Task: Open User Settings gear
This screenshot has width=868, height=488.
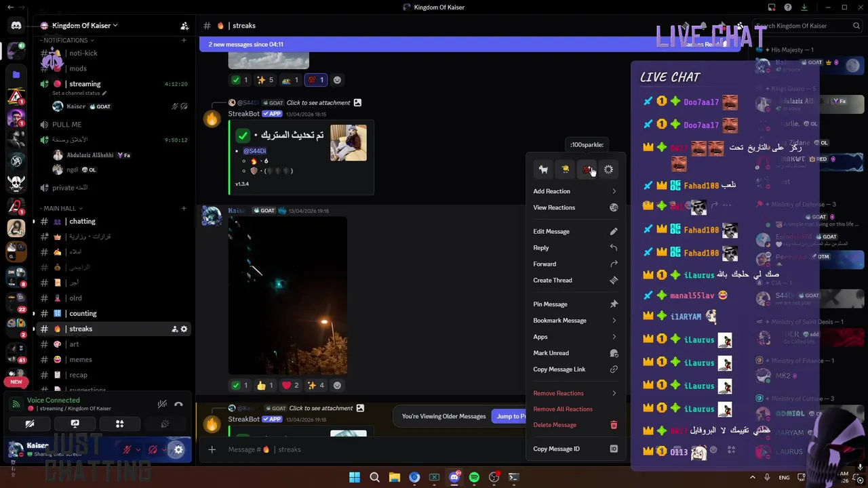Action: coord(178,449)
